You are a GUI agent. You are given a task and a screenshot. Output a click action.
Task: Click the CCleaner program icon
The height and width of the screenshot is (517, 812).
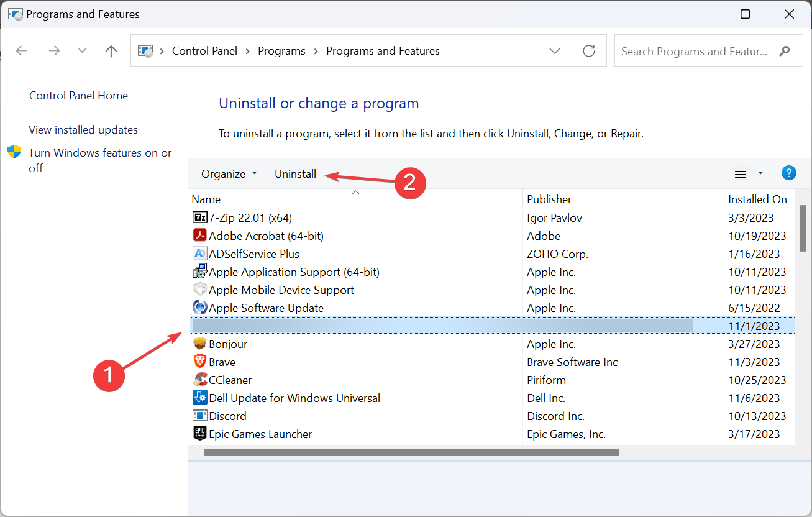[199, 380]
